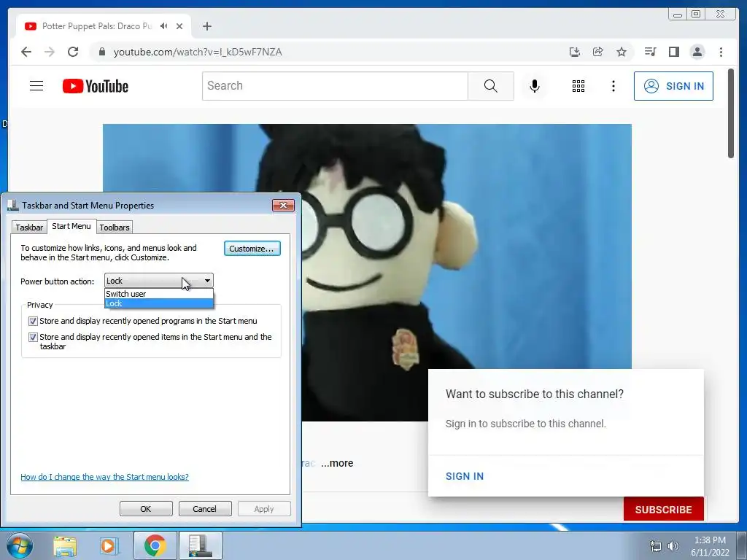
Task: Click OK in Taskbar Properties dialog
Action: [x=146, y=508]
